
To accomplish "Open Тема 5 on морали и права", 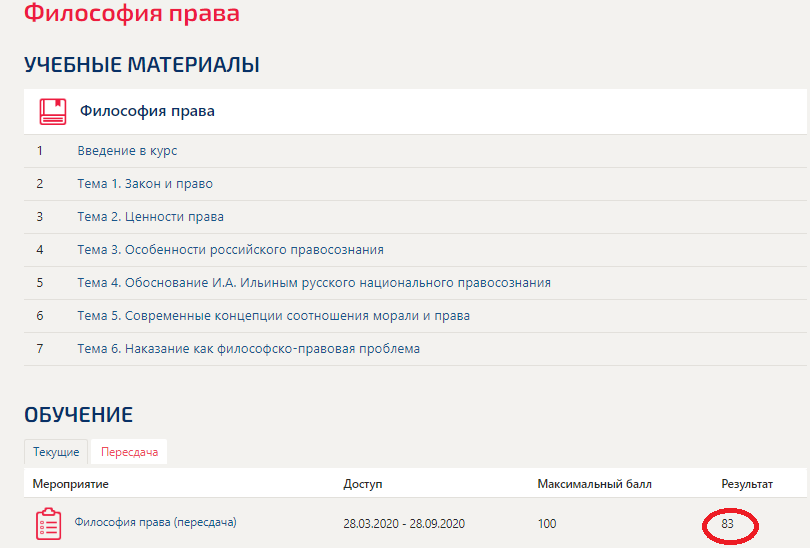I will tap(273, 316).
